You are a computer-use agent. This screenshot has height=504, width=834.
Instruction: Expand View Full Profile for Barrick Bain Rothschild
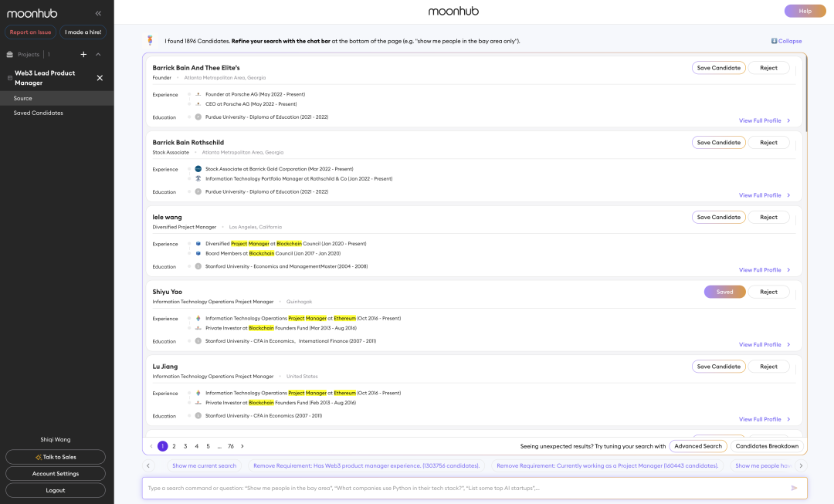coord(764,195)
